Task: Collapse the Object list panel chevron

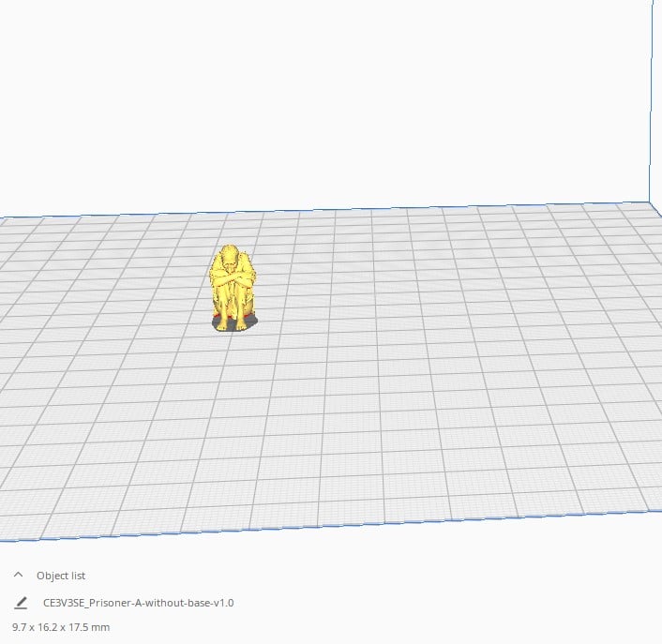Action: pyautogui.click(x=18, y=575)
